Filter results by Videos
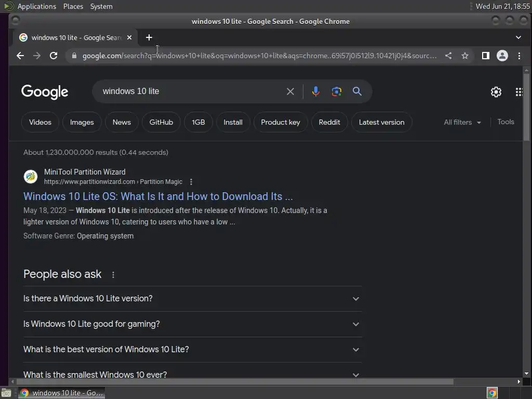This screenshot has width=532, height=399. pyautogui.click(x=40, y=122)
